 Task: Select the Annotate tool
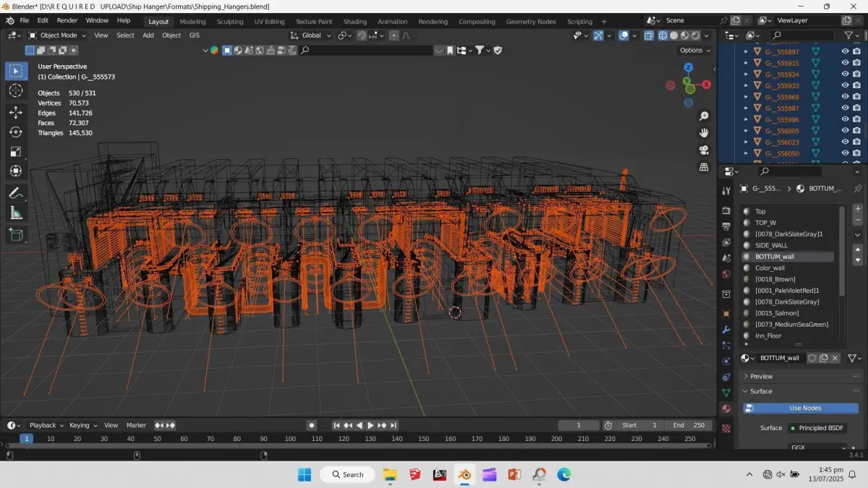(x=16, y=193)
